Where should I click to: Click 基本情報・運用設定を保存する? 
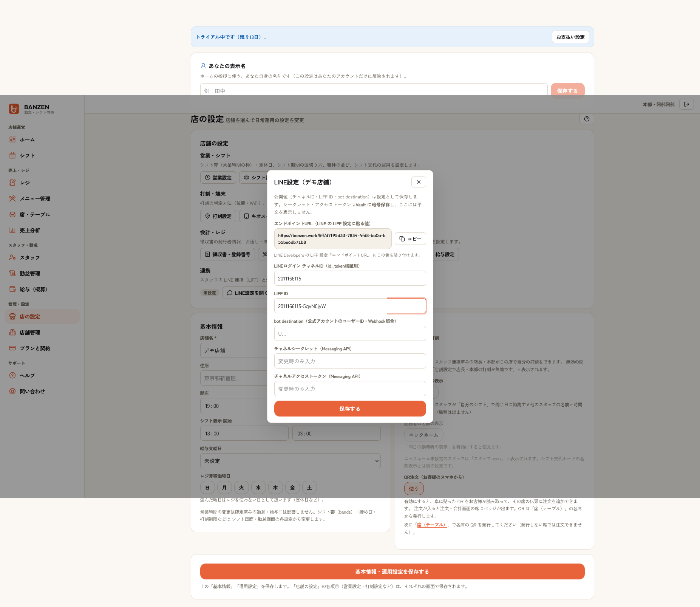392,571
